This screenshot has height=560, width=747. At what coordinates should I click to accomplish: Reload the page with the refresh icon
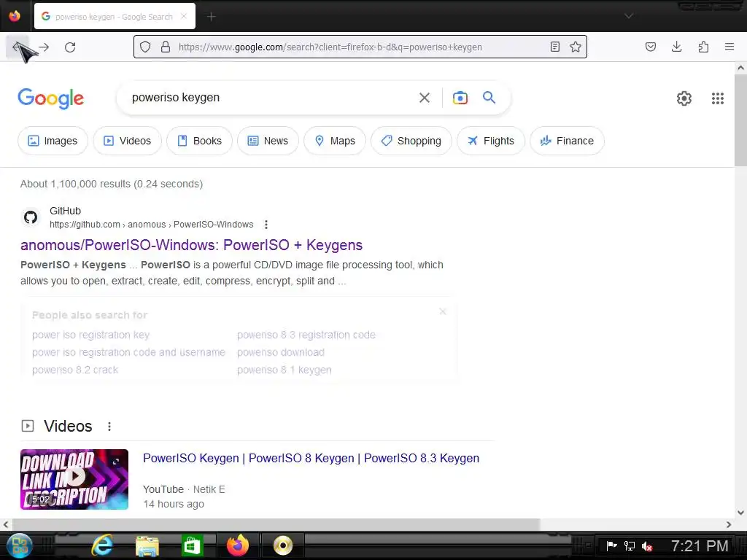click(70, 47)
